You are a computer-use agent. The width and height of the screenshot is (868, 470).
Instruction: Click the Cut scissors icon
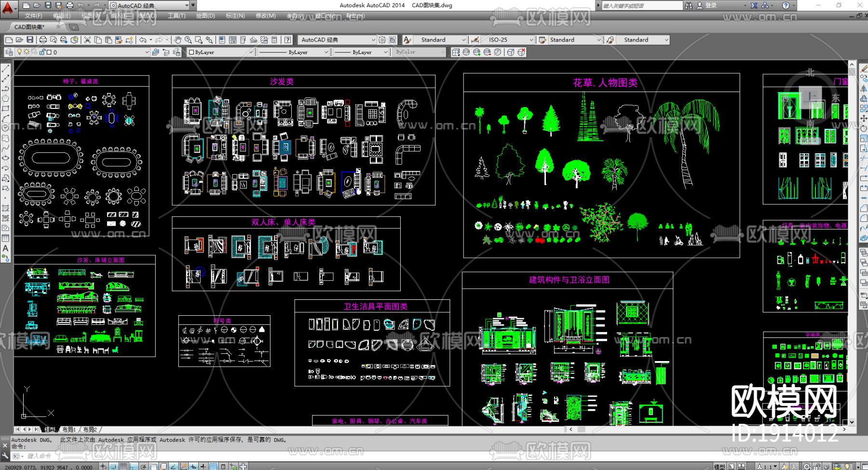tap(87, 40)
